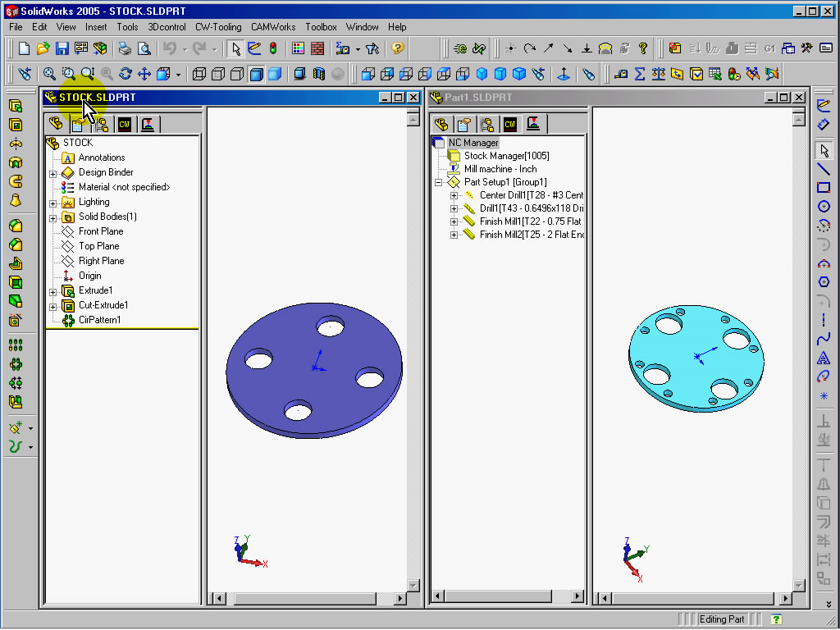
Task: Expand Solid Bodies(1) in the tree
Action: (53, 218)
